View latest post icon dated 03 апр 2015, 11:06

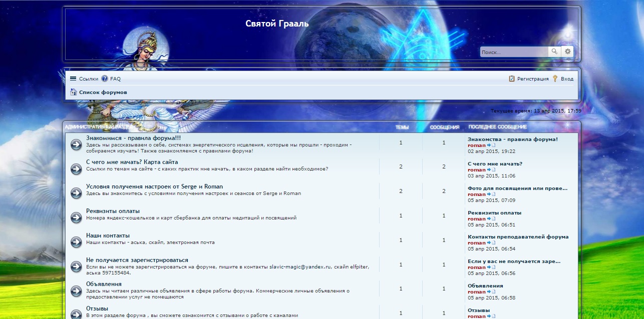[x=491, y=169]
